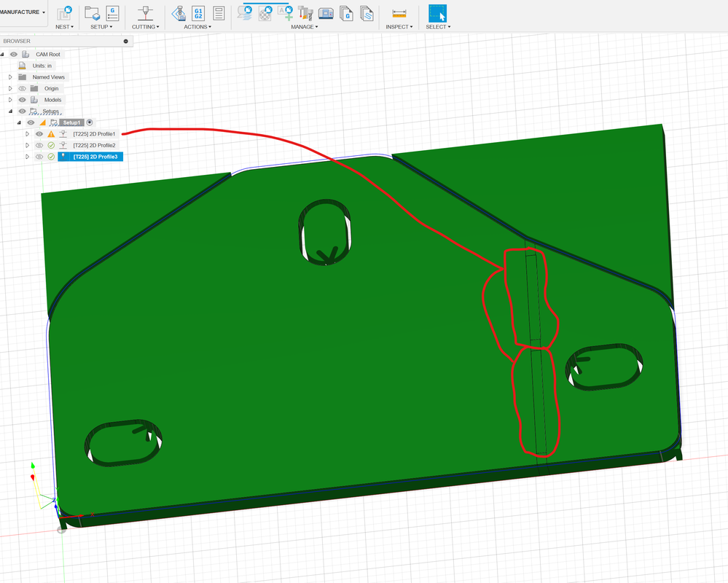Click the New Setup folder icon
This screenshot has height=583, width=728.
point(93,13)
